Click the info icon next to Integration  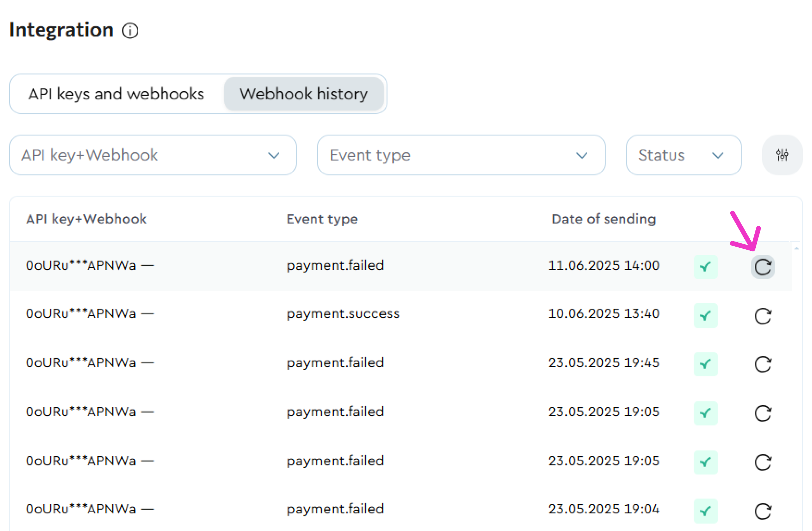pos(130,31)
